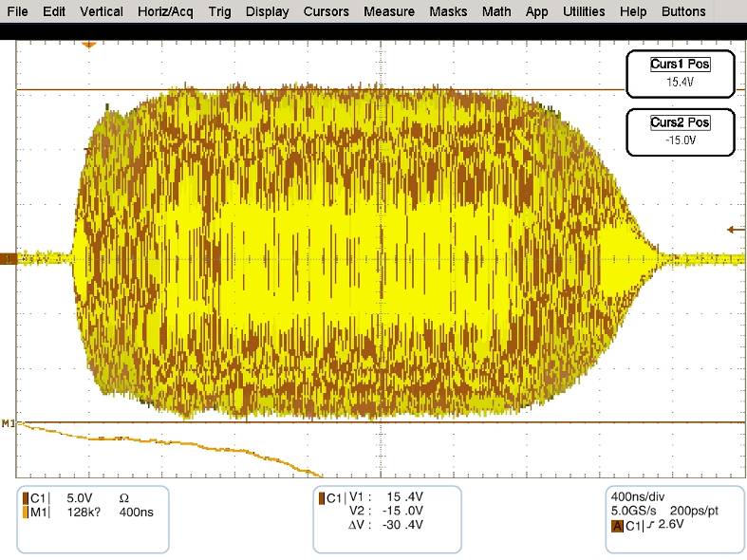The width and height of the screenshot is (747, 560).
Task: Open the Math menu
Action: click(495, 11)
